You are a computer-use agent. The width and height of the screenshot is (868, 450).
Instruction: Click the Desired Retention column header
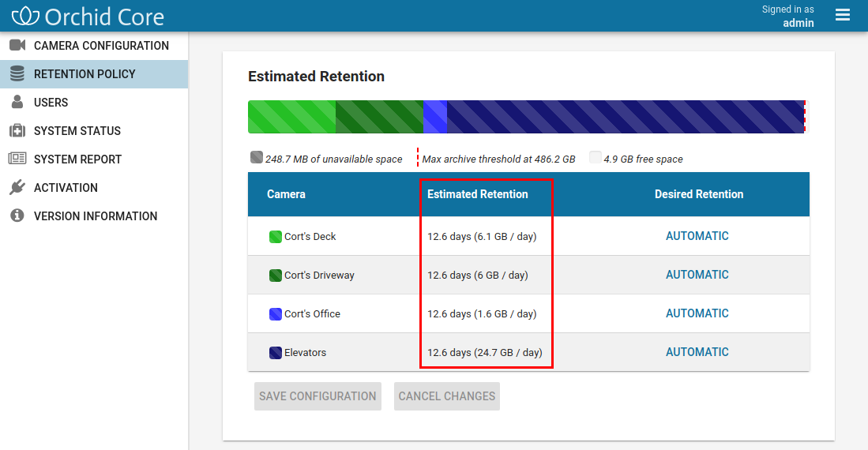(699, 194)
